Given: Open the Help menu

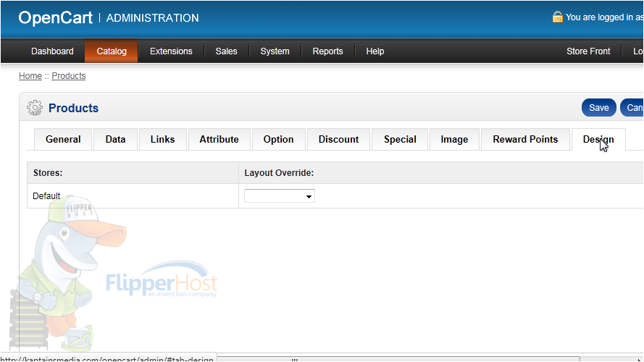Looking at the screenshot, I should 375,51.
